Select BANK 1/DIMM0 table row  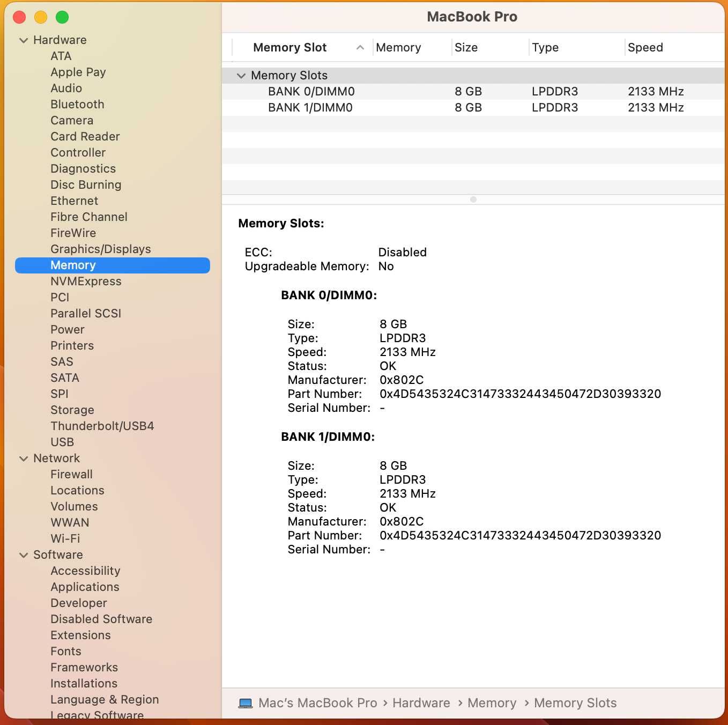tap(473, 108)
